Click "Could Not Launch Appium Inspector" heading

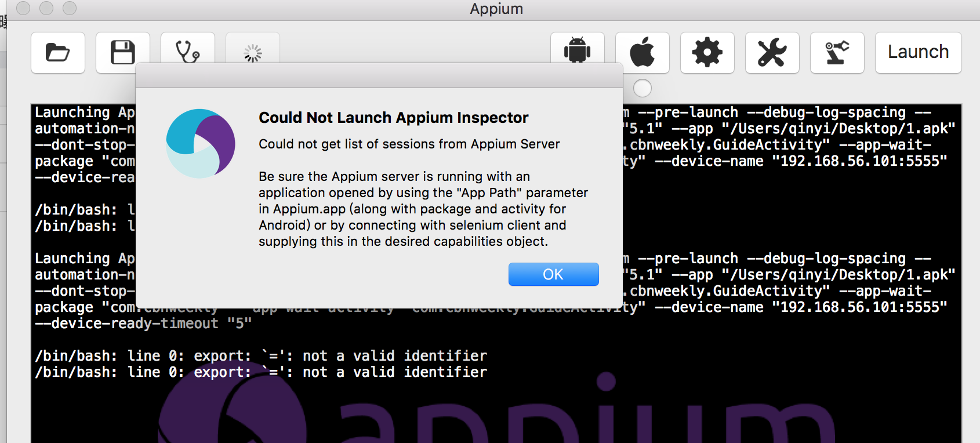click(394, 118)
